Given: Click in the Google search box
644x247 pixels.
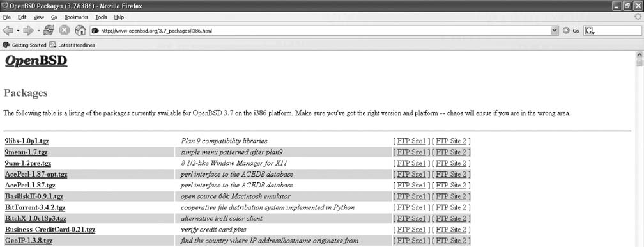Looking at the screenshot, I should (612, 31).
